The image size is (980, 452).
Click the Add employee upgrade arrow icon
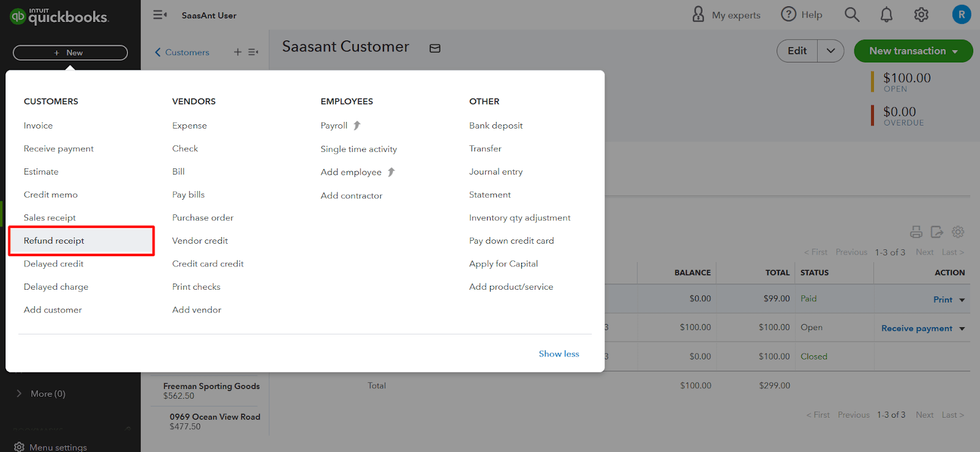[391, 172]
